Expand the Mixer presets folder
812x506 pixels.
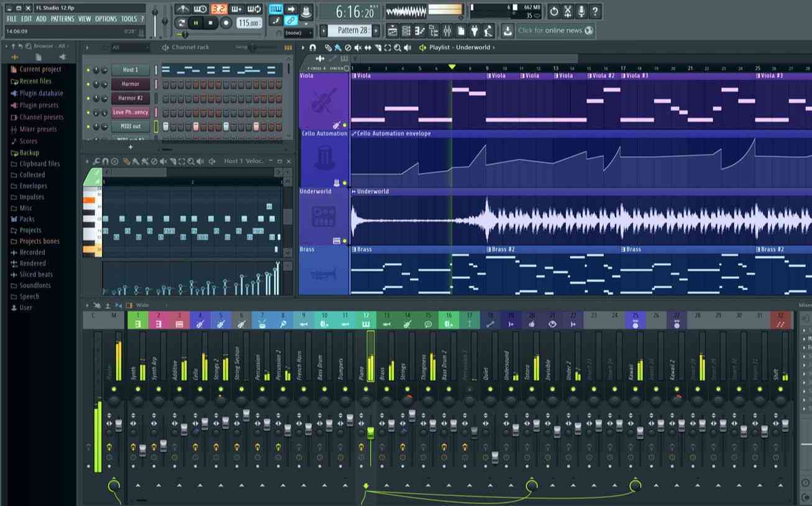pos(34,129)
